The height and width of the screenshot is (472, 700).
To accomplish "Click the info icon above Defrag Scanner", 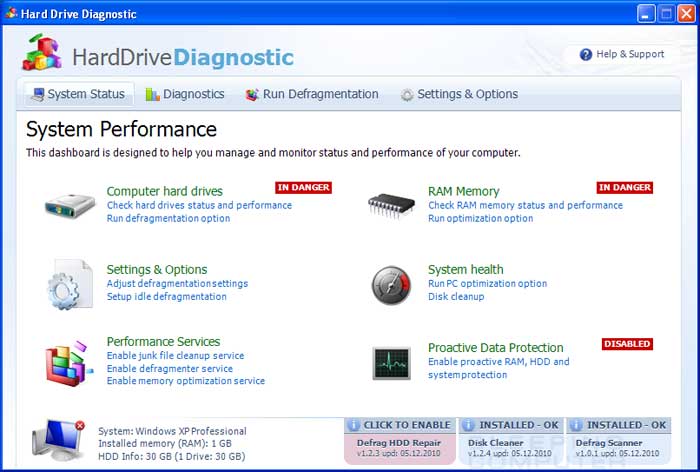I will [x=576, y=425].
